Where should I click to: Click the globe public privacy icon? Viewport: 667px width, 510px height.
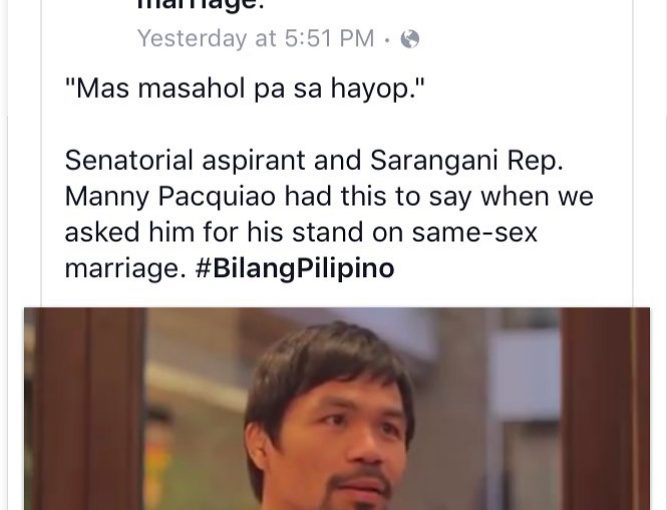410,39
